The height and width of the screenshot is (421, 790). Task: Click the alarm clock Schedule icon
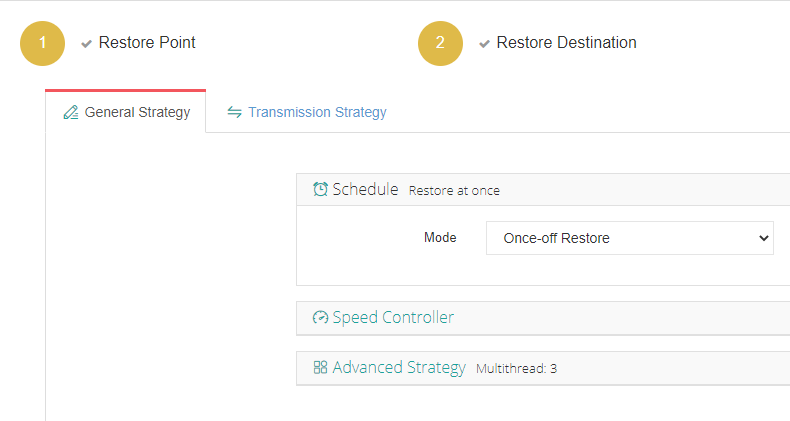pyautogui.click(x=320, y=189)
